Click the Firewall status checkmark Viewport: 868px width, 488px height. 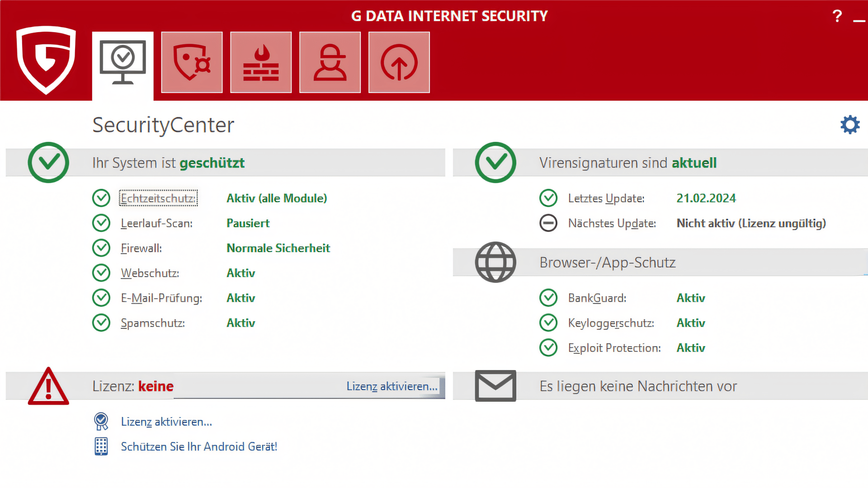101,248
